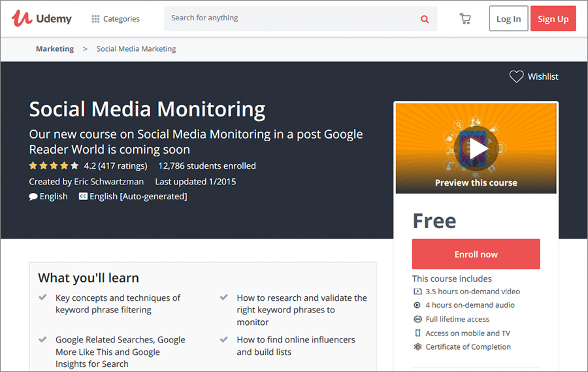The image size is (588, 372).
Task: Click 4 hours on-demand audio text
Action: pos(470,305)
